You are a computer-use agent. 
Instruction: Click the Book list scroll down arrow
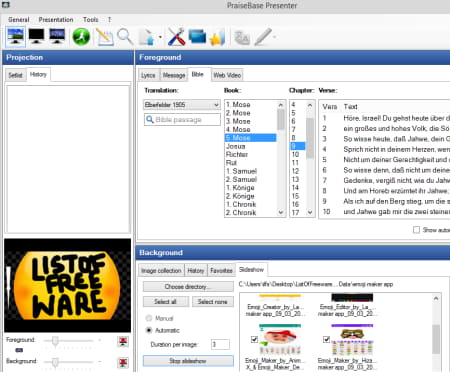[x=281, y=212]
